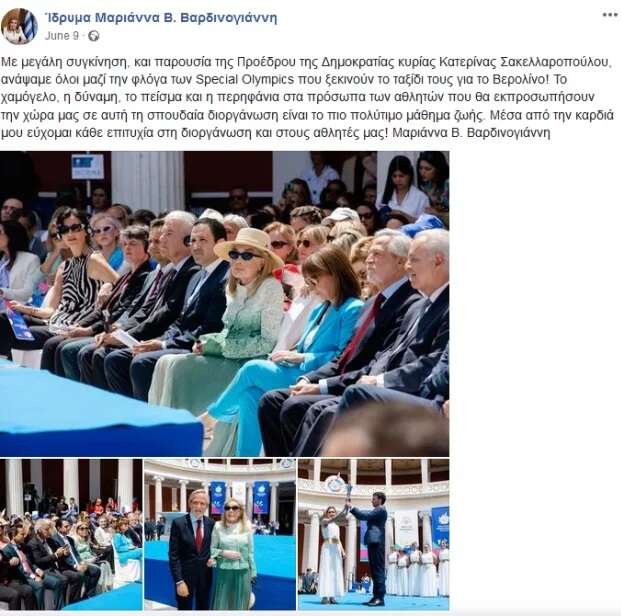Click raised torch in the right thumbnail
The image size is (621, 616).
[x=348, y=492]
